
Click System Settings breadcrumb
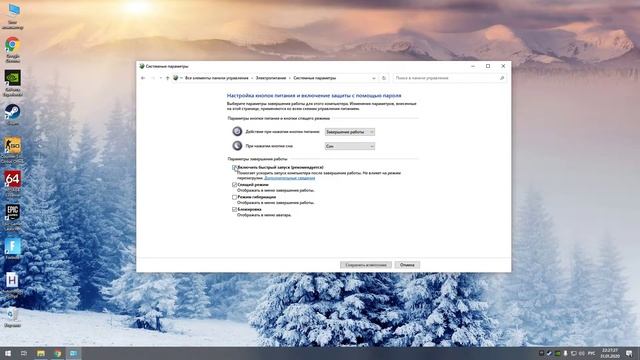click(x=315, y=78)
